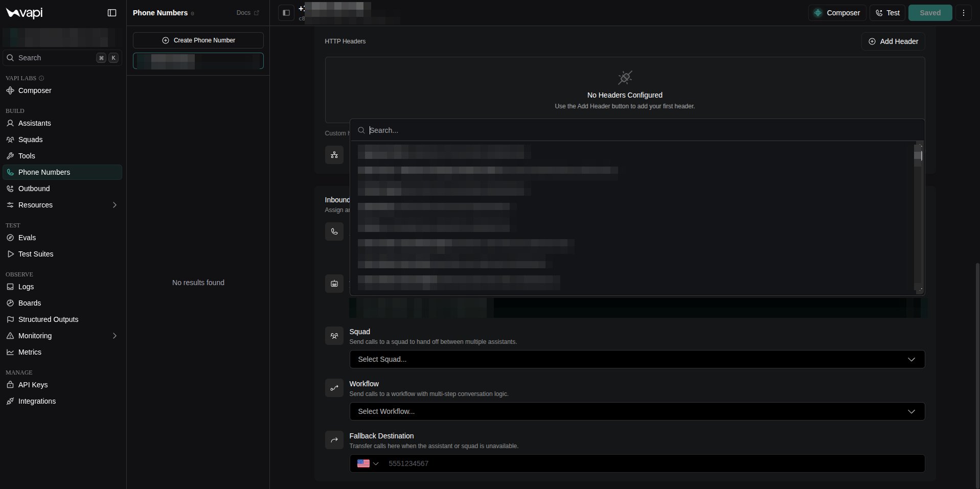Viewport: 980px width, 489px height.
Task: Click the Assistants person icon
Action: tap(10, 123)
